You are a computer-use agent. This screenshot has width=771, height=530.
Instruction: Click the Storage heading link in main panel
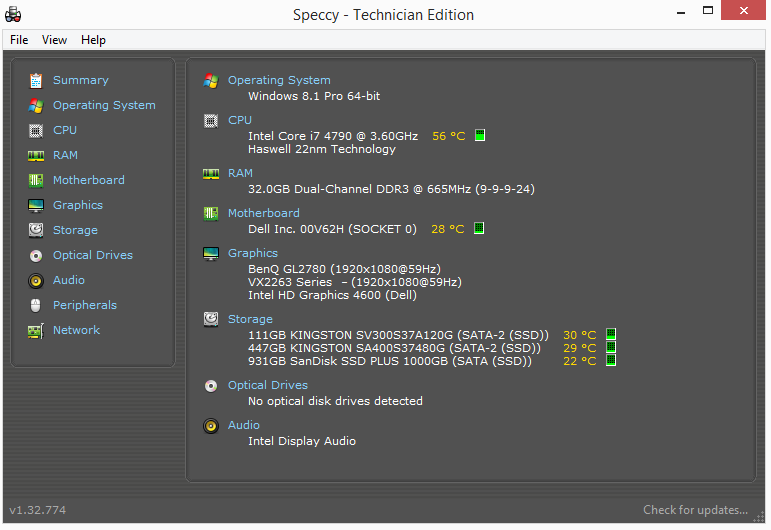click(x=250, y=319)
